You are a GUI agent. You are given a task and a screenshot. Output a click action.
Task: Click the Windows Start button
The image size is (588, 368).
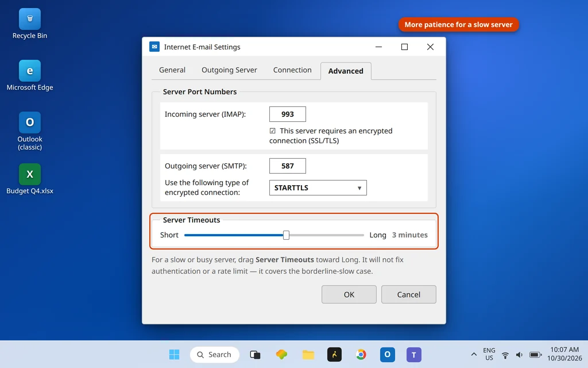coord(174,354)
